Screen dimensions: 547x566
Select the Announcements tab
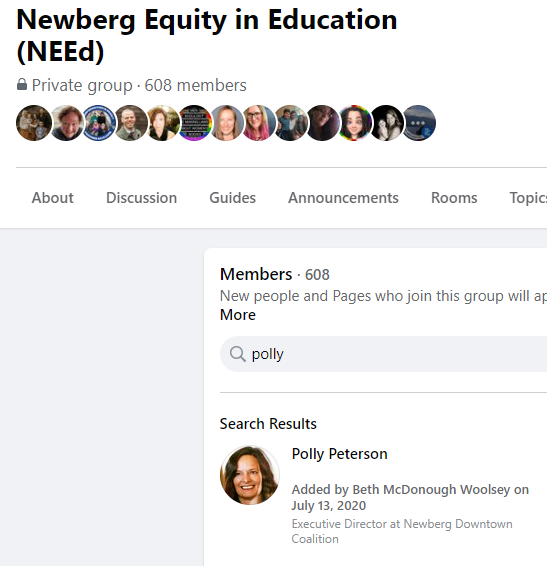coord(343,198)
